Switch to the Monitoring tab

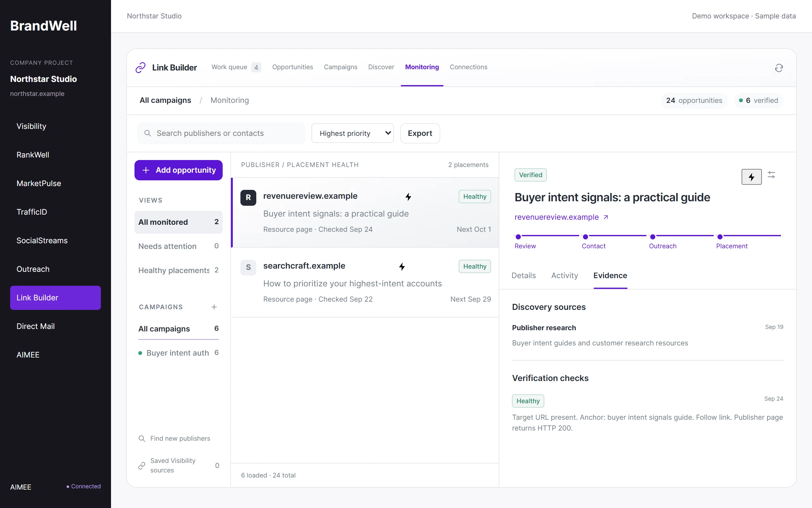pyautogui.click(x=422, y=67)
